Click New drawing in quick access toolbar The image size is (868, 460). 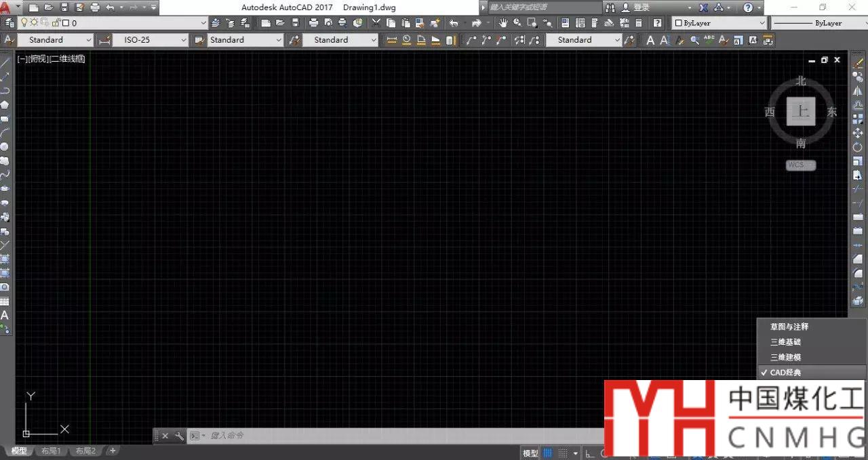33,7
